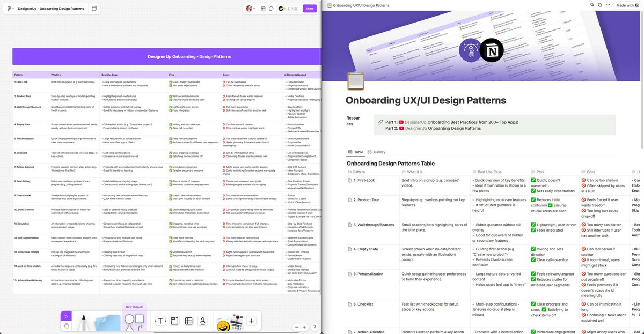Choose the Section tool

coord(174,321)
